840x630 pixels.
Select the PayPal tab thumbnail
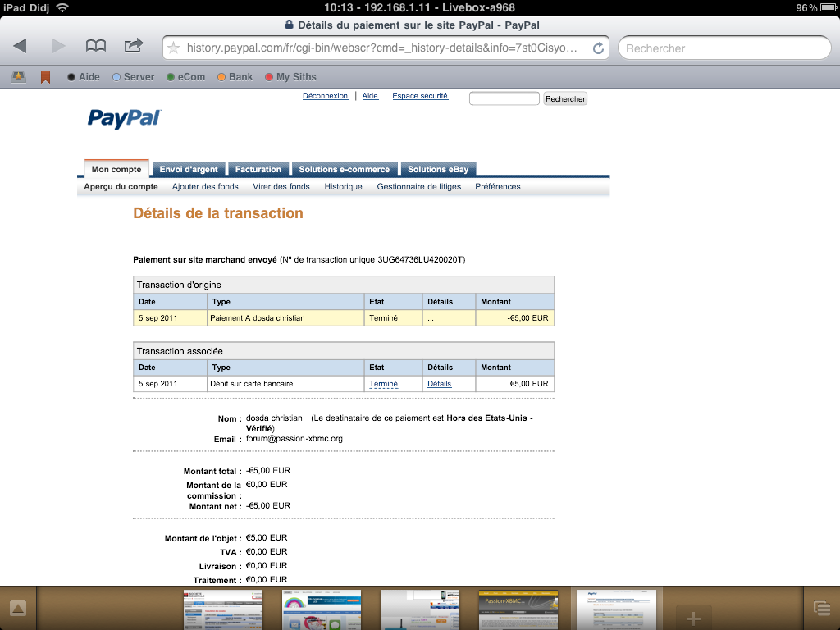617,609
